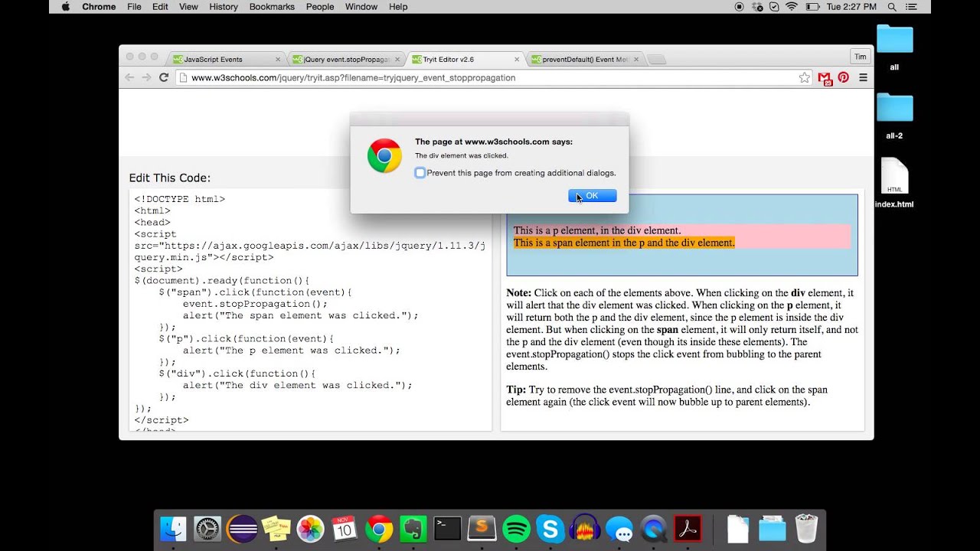Open the Edit menu
980x551 pixels.
coord(160,7)
